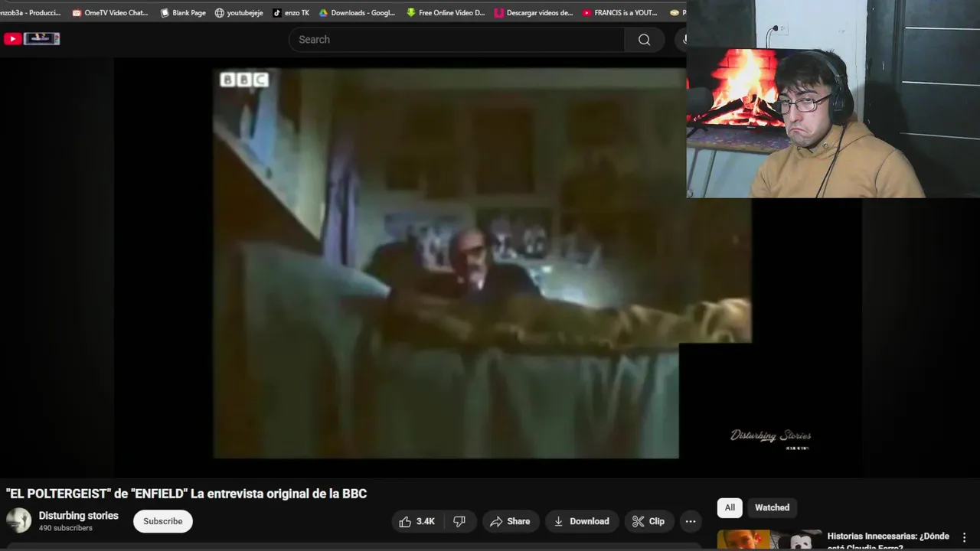
Task: Click the 490 subscribers count text
Action: (x=66, y=528)
